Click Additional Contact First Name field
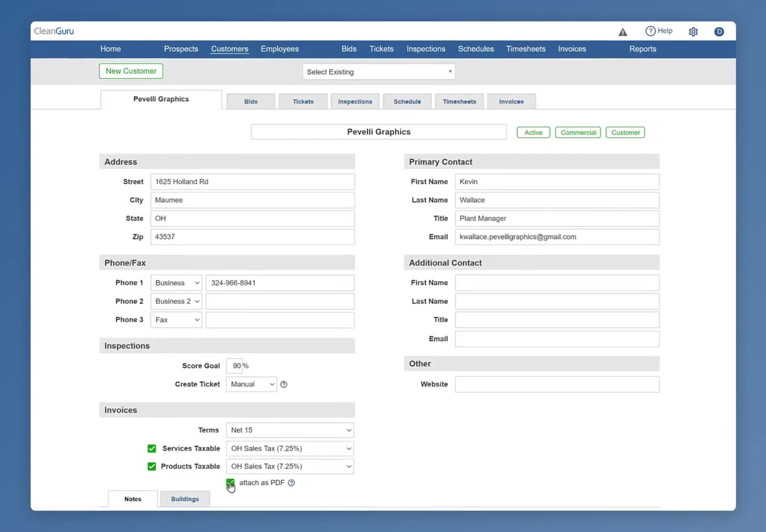The width and height of the screenshot is (766, 532). coord(557,283)
